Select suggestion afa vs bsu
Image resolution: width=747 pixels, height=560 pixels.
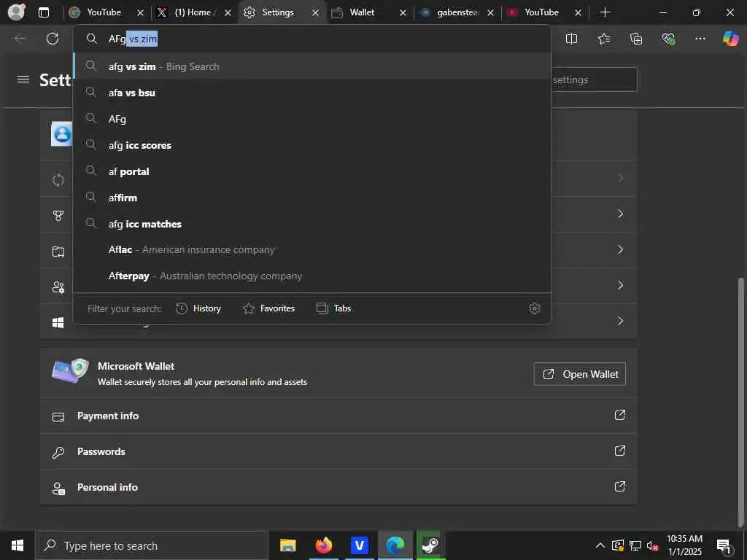pyautogui.click(x=312, y=93)
